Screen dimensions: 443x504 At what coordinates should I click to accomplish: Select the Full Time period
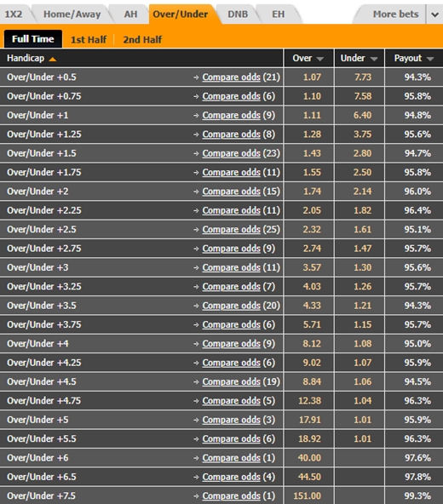(33, 39)
